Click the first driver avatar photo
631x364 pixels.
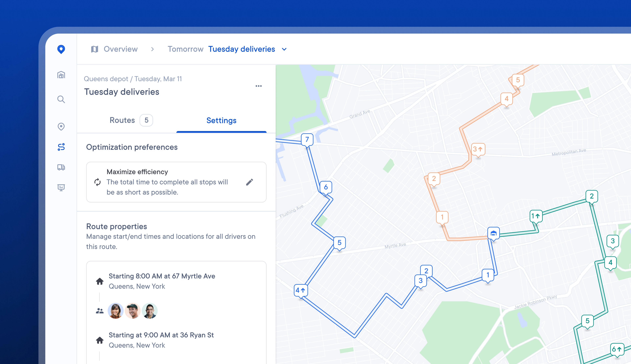[x=115, y=311]
